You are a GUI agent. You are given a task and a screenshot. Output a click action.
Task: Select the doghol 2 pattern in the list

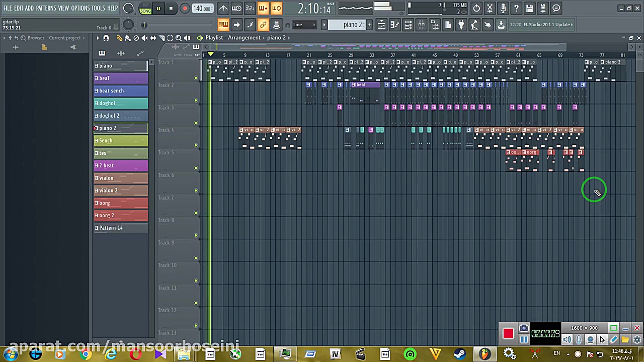click(x=120, y=115)
